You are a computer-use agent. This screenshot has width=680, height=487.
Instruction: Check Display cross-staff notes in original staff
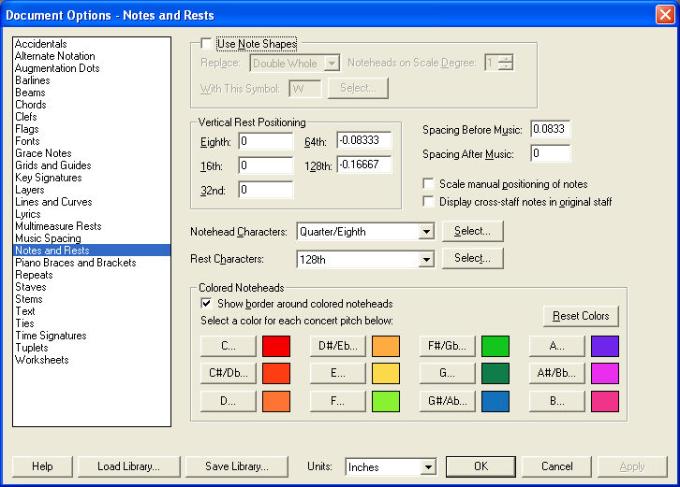[x=428, y=202]
